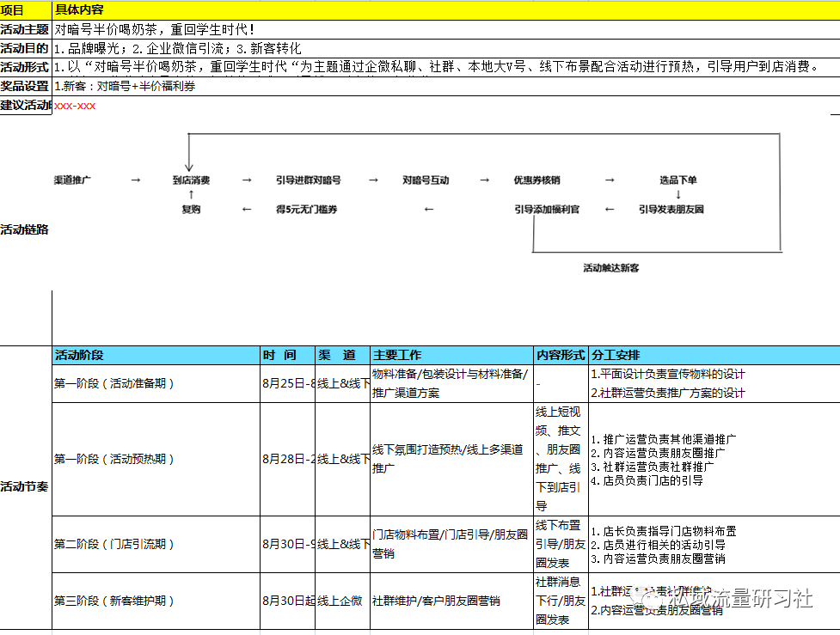Select the "时 间" column header

(288, 355)
